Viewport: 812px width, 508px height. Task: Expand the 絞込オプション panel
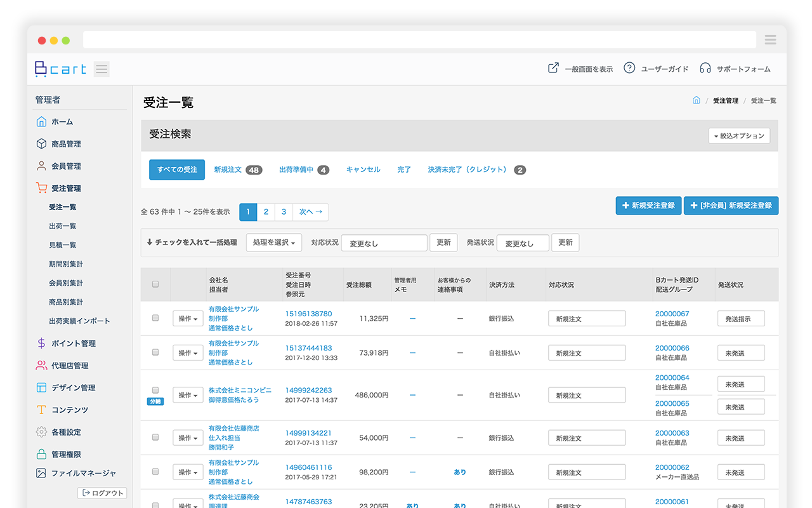(x=739, y=135)
